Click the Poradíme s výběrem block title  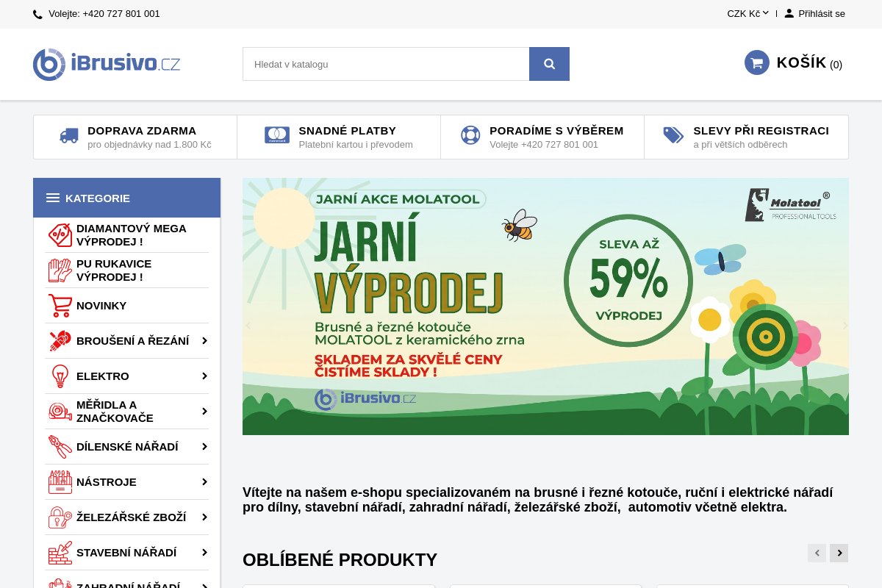(x=556, y=131)
